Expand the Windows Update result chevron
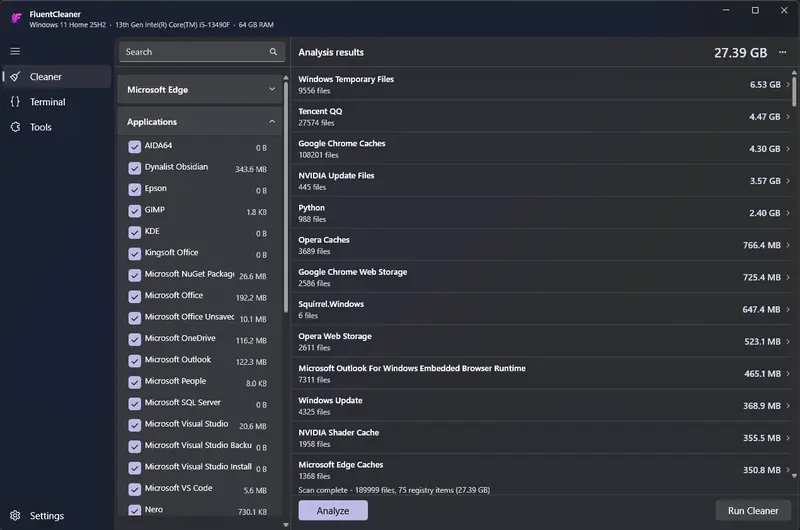The width and height of the screenshot is (800, 530). 788,406
